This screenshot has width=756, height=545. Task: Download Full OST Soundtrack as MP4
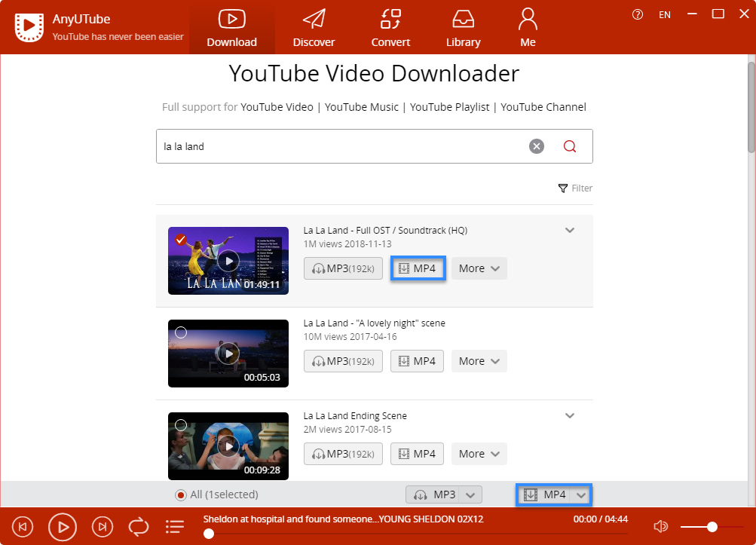pos(418,268)
